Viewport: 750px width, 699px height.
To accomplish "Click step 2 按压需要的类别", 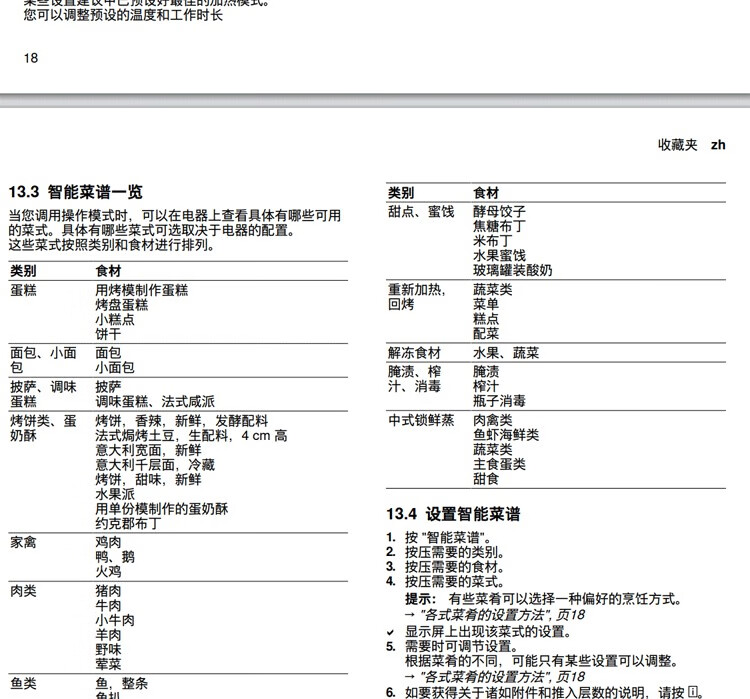I will [446, 552].
